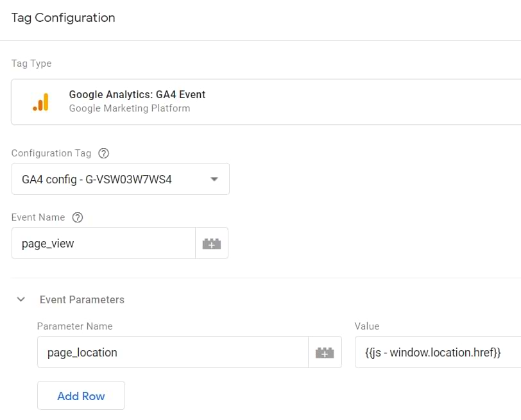The height and width of the screenshot is (420, 521).
Task: Open the Configuration Tag dropdown
Action: (120, 179)
